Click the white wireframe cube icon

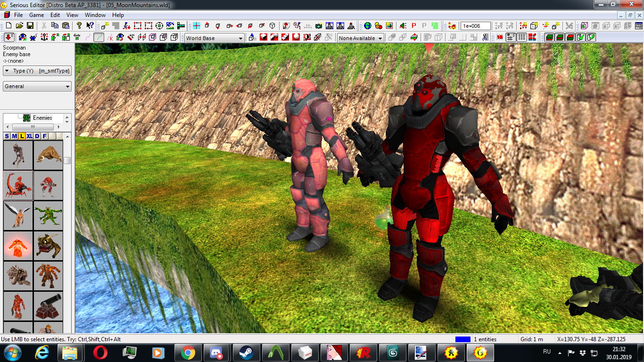click(x=272, y=25)
